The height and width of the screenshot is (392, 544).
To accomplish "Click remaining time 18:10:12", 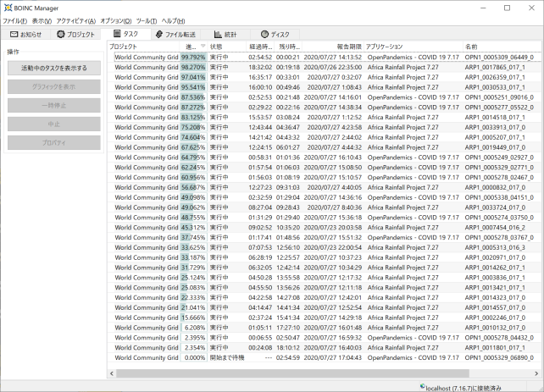I will (288, 348).
